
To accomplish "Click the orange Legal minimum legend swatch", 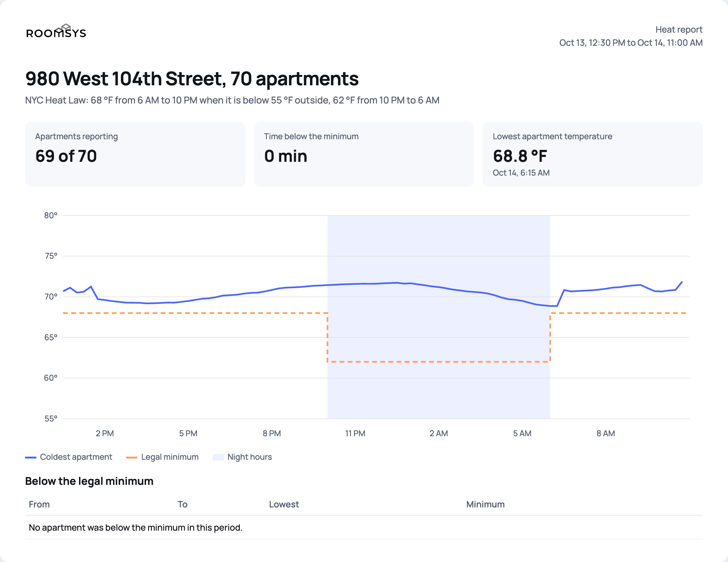I will [132, 457].
